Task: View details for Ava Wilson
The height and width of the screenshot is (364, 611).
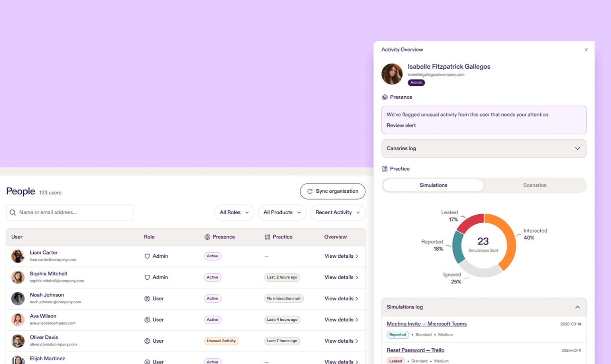Action: [342, 320]
